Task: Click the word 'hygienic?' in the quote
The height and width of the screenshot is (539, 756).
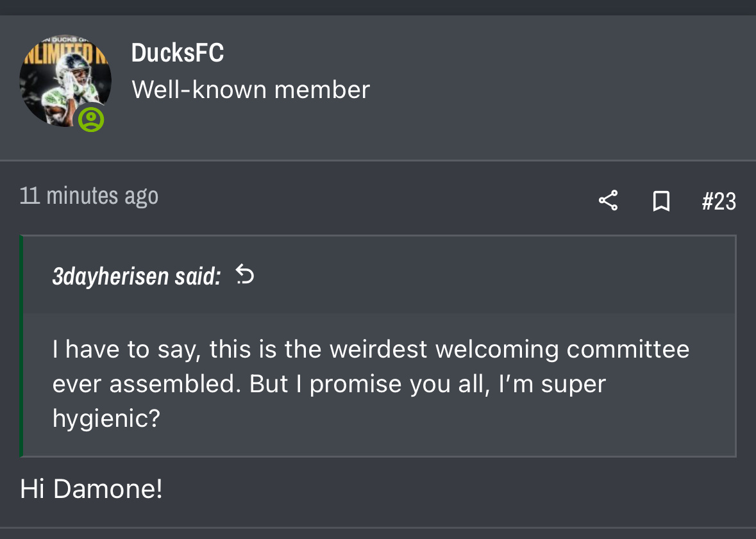Action: pos(106,419)
